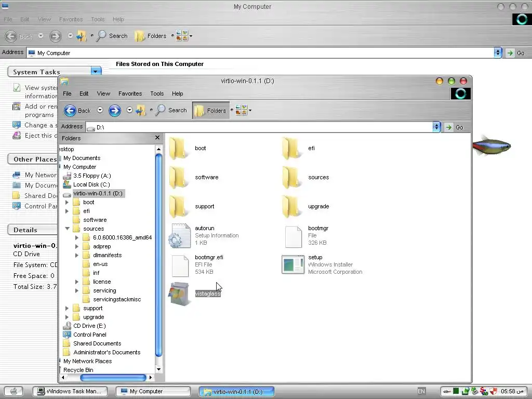532x399 pixels.
Task: Open the Tools menu in the D: window
Action: click(157, 94)
